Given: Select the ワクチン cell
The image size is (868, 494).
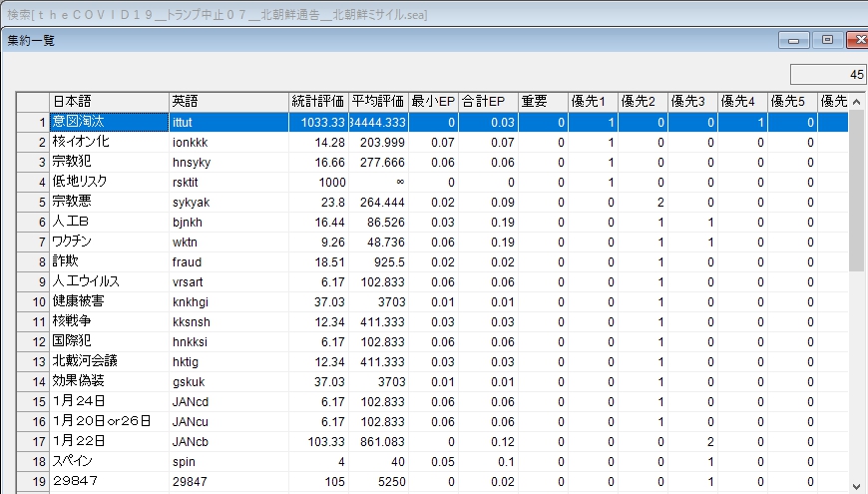Looking at the screenshot, I should pyautogui.click(x=109, y=242).
